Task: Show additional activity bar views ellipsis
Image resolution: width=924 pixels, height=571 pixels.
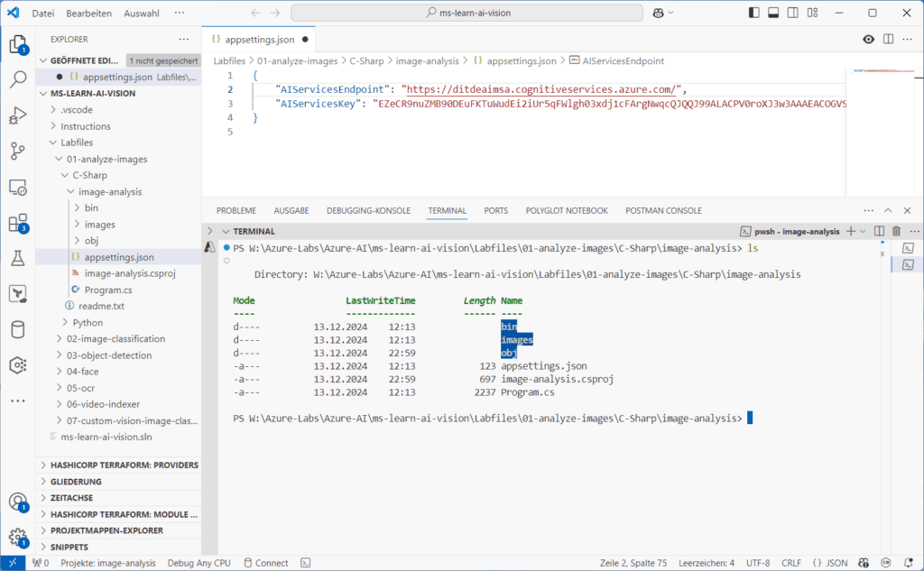Action: (x=18, y=401)
